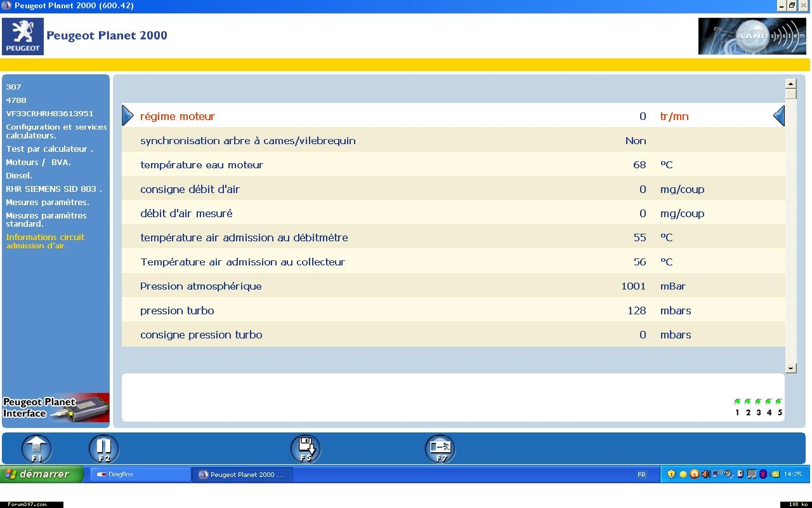Open Moteurs / BVA section
The width and height of the screenshot is (812, 508).
tap(39, 163)
